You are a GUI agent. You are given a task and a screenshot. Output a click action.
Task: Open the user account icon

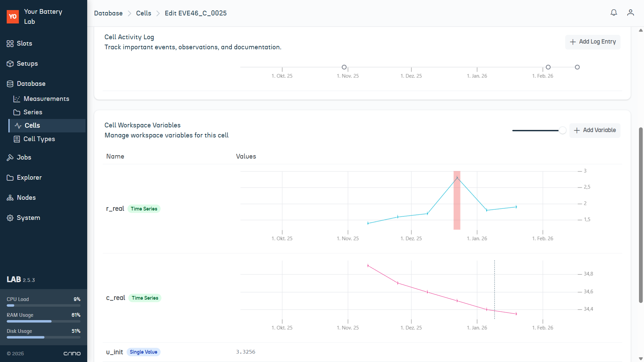(x=630, y=13)
